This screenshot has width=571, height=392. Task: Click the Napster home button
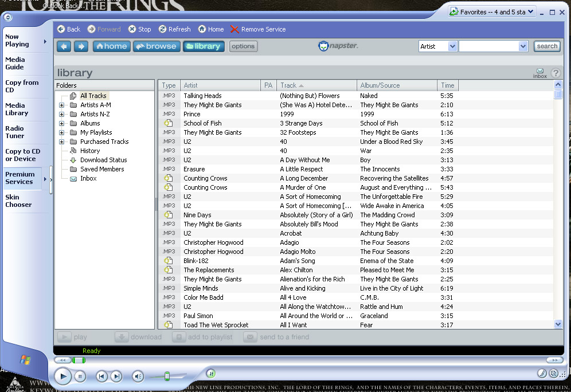click(111, 46)
